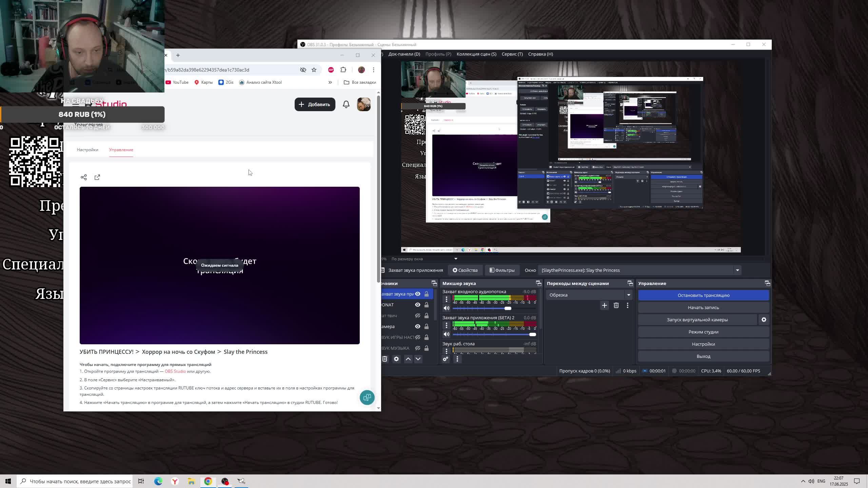The height and width of the screenshot is (488, 868).
Task: Follow the OBS Studio link in instructions
Action: coord(175,371)
